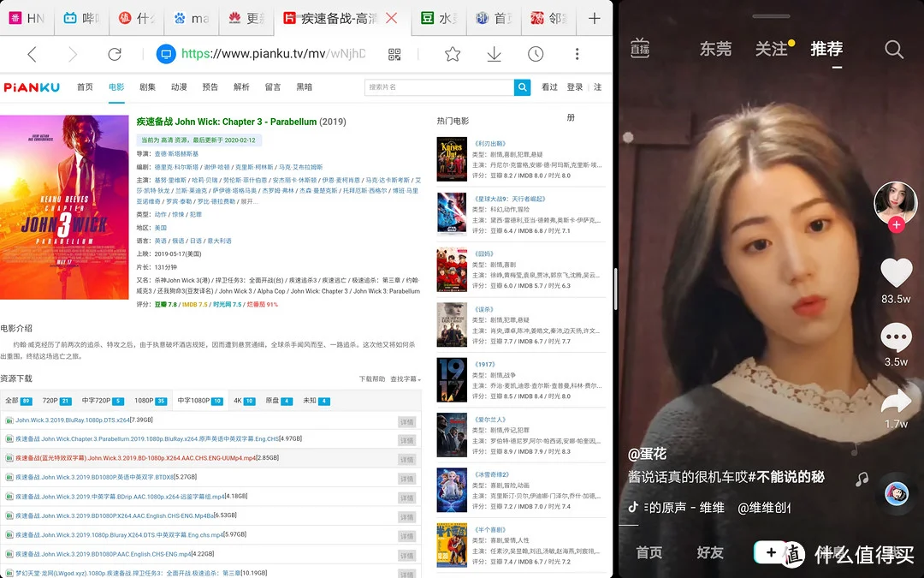Open browser downloads via the download arrow icon
Image resolution: width=924 pixels, height=578 pixels.
(x=494, y=54)
